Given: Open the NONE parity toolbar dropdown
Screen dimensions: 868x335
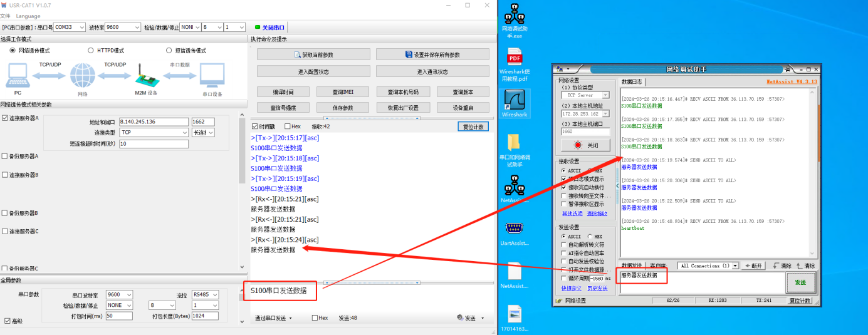Looking at the screenshot, I should tap(190, 28).
